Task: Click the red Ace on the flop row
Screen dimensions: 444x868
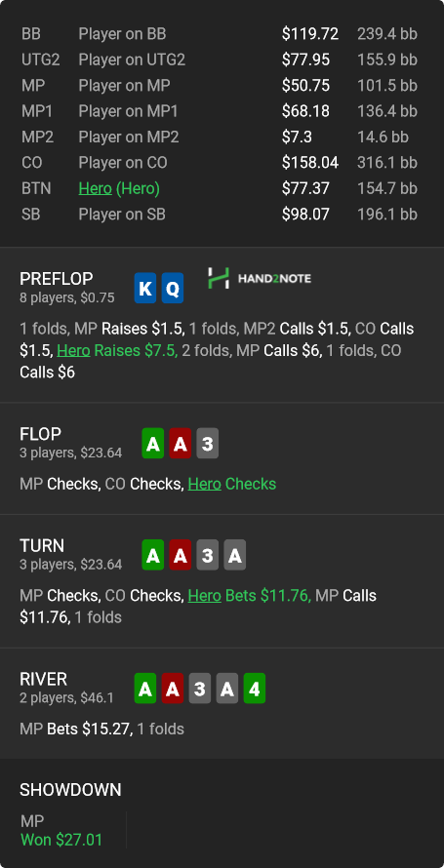Action: [181, 443]
